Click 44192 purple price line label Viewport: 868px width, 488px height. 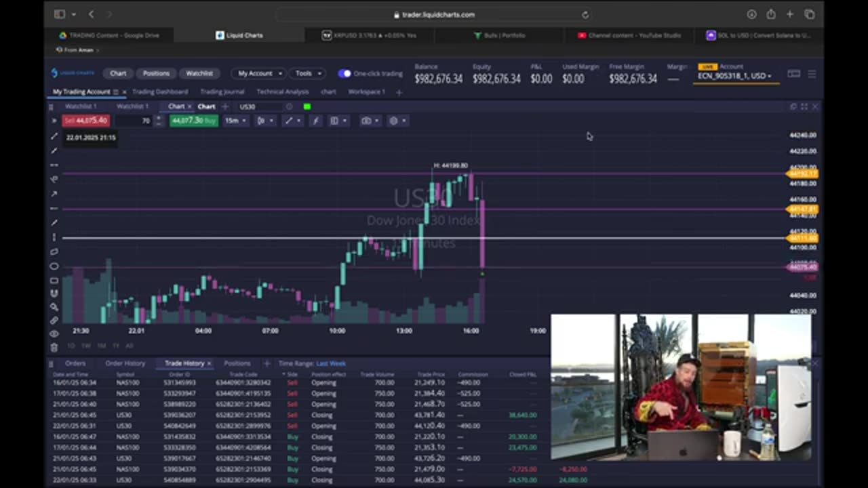pyautogui.click(x=803, y=174)
